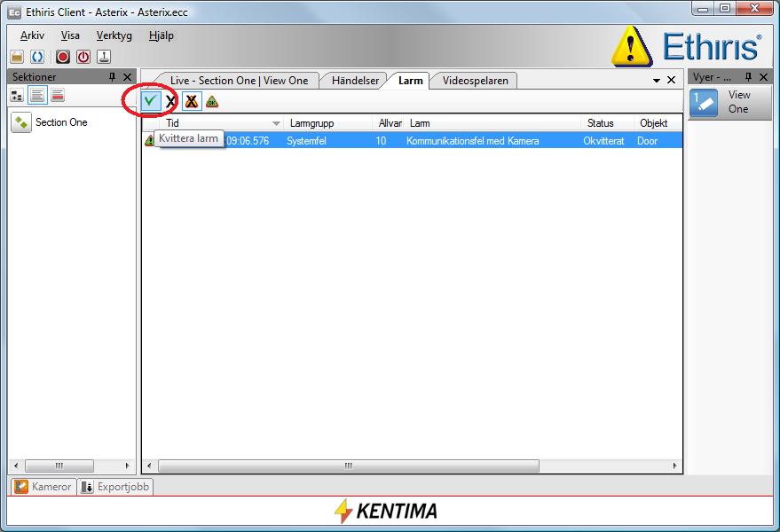This screenshot has width=780, height=532.
Task: Click the View One camera thumbnail icon
Action: [704, 103]
